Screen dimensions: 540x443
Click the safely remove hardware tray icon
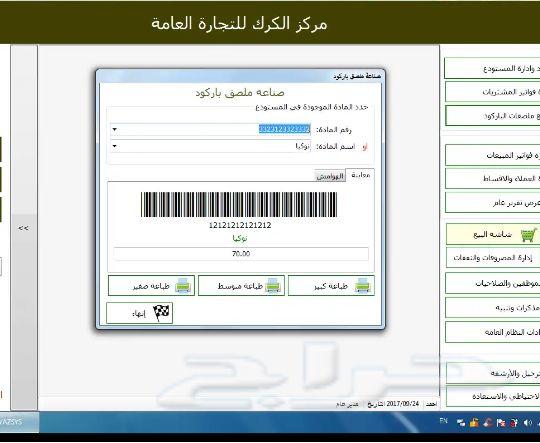coord(487,423)
